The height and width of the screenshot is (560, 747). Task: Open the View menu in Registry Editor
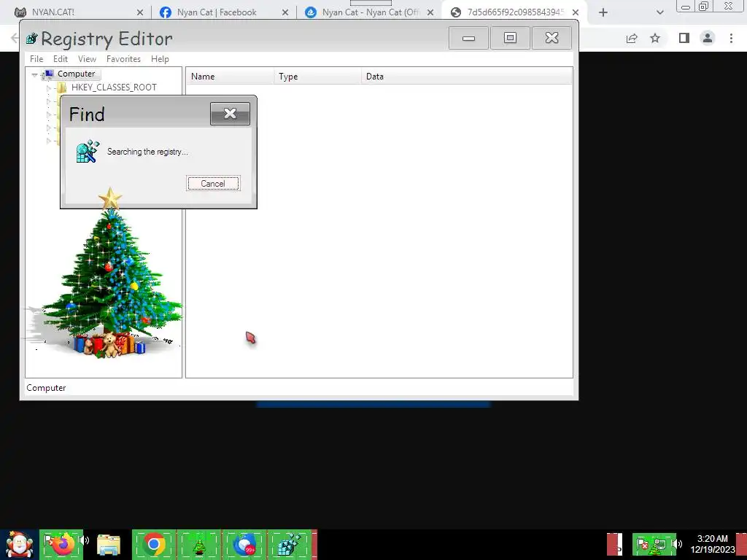point(88,59)
